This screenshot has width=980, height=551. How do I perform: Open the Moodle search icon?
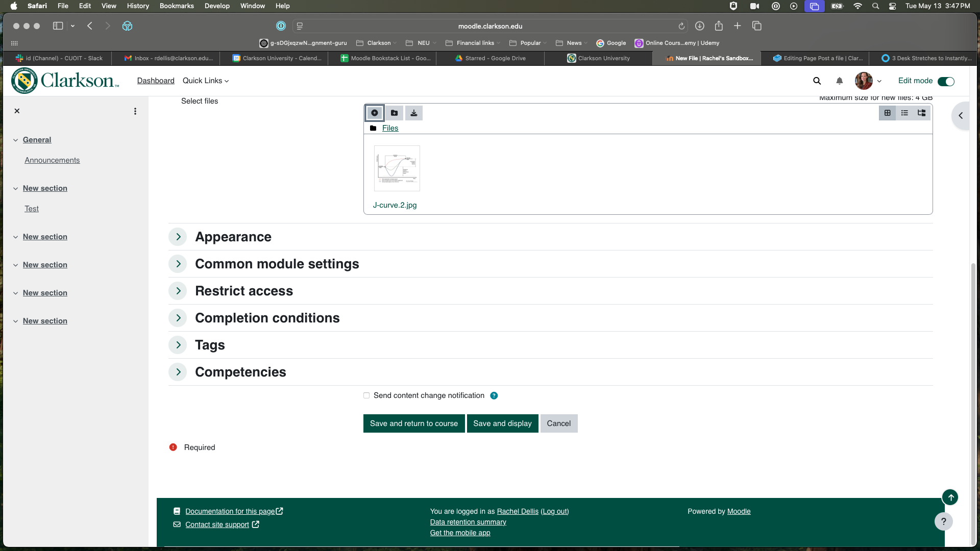click(x=817, y=81)
